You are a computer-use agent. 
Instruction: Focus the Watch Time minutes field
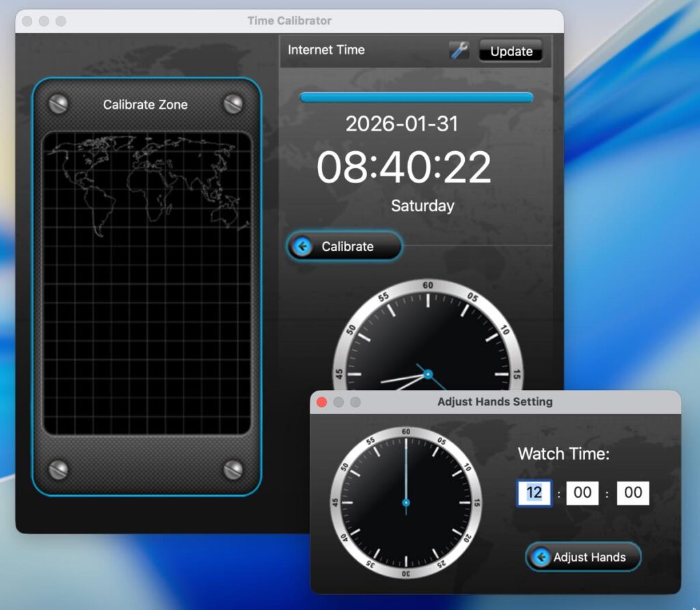point(582,493)
